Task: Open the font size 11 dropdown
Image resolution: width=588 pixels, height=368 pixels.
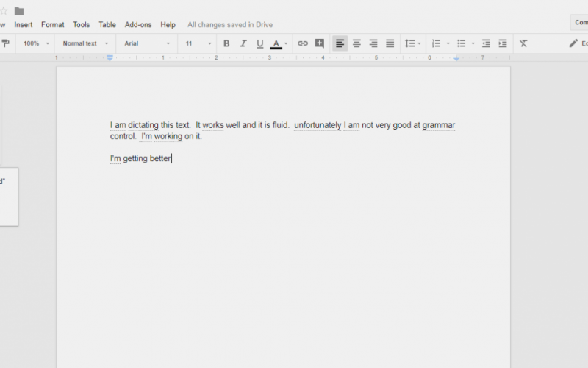Action: (198, 43)
